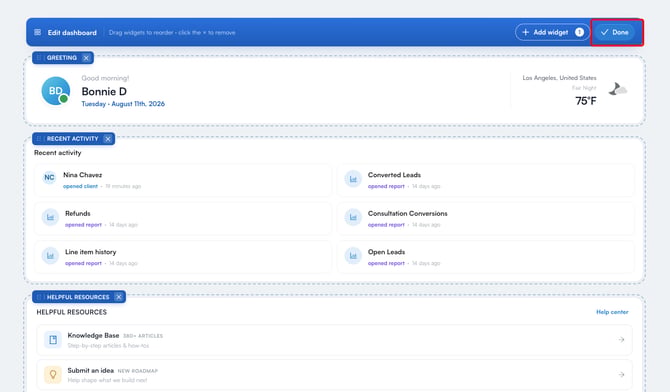Open the Open Leads report entry
The height and width of the screenshot is (392, 670).
486,257
